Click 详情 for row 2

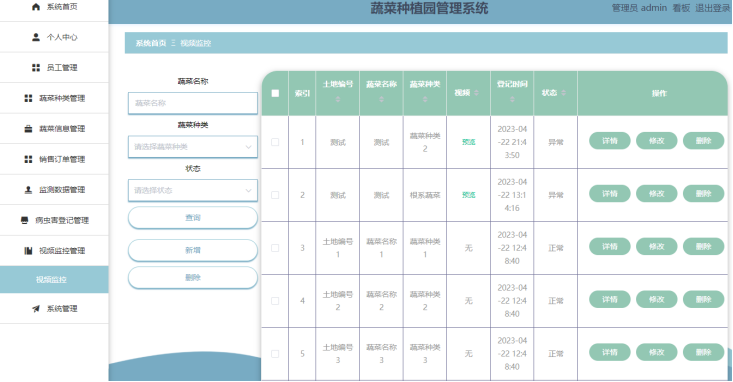[x=610, y=194]
